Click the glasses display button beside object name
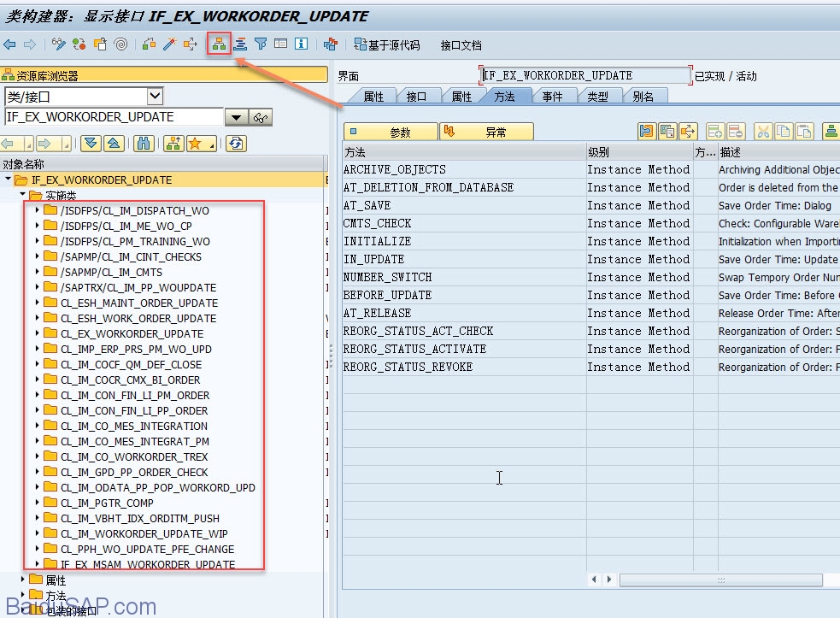Viewport: 840px width, 618px height. pyautogui.click(x=261, y=117)
